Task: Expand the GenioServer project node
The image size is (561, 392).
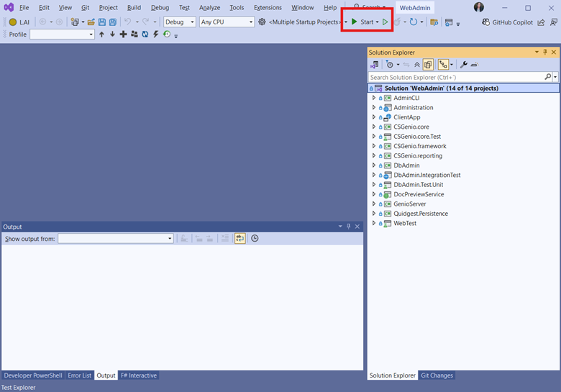Action: pos(373,204)
